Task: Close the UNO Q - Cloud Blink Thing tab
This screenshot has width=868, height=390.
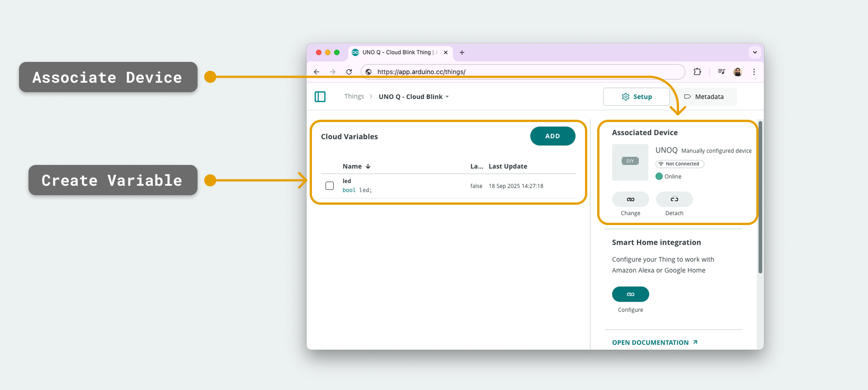Action: (446, 52)
